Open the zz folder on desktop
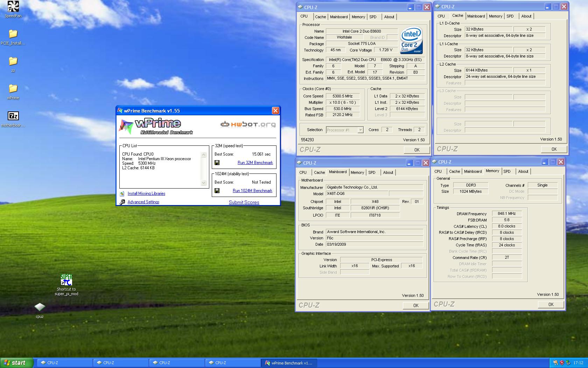The height and width of the screenshot is (368, 588). pyautogui.click(x=13, y=61)
